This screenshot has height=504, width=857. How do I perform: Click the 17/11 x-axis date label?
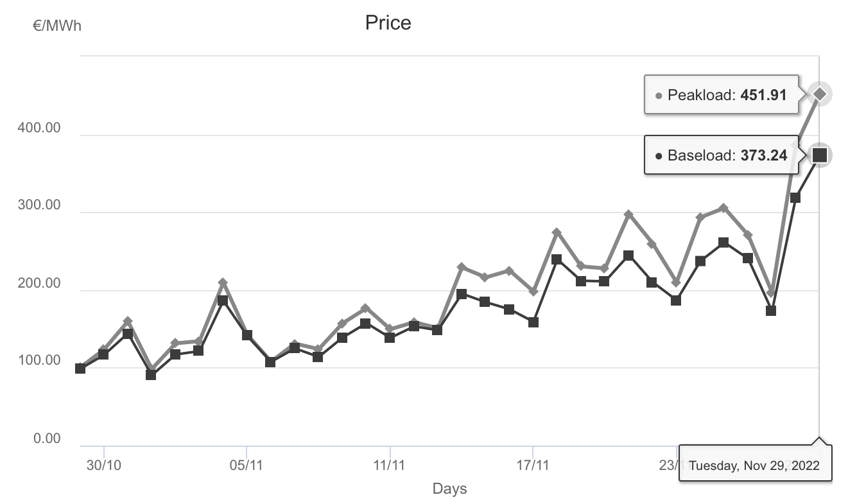click(533, 465)
